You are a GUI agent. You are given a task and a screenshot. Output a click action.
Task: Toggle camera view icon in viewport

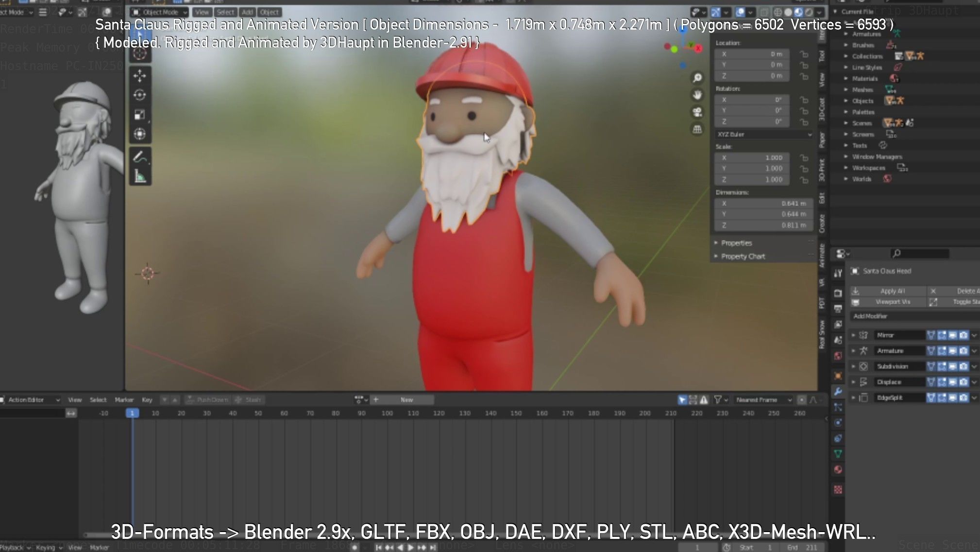coord(697,112)
